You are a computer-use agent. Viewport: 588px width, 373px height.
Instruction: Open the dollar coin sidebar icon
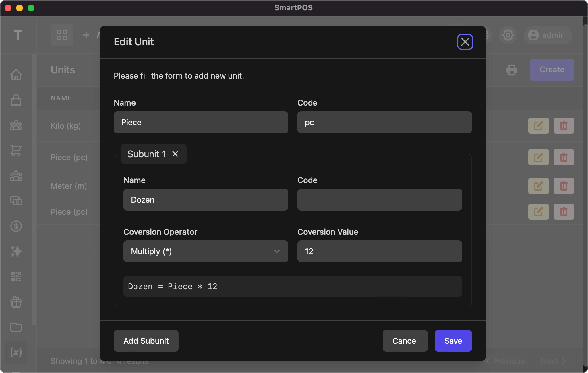[16, 226]
